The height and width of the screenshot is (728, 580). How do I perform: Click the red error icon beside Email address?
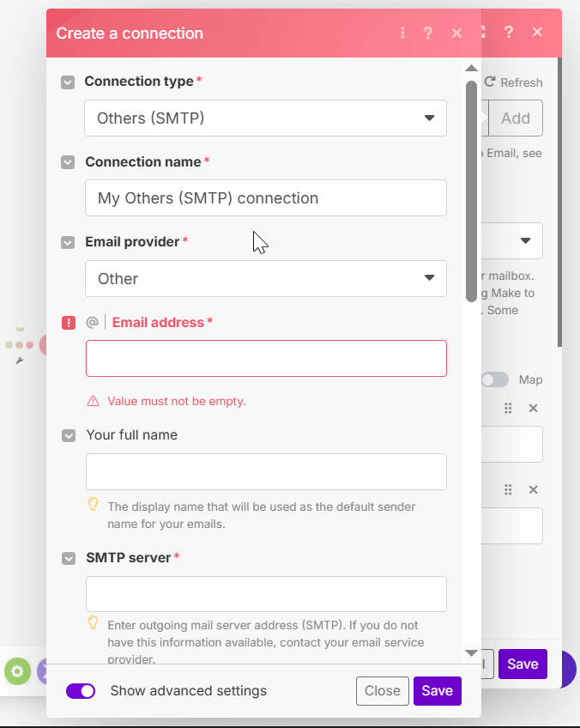tap(69, 323)
